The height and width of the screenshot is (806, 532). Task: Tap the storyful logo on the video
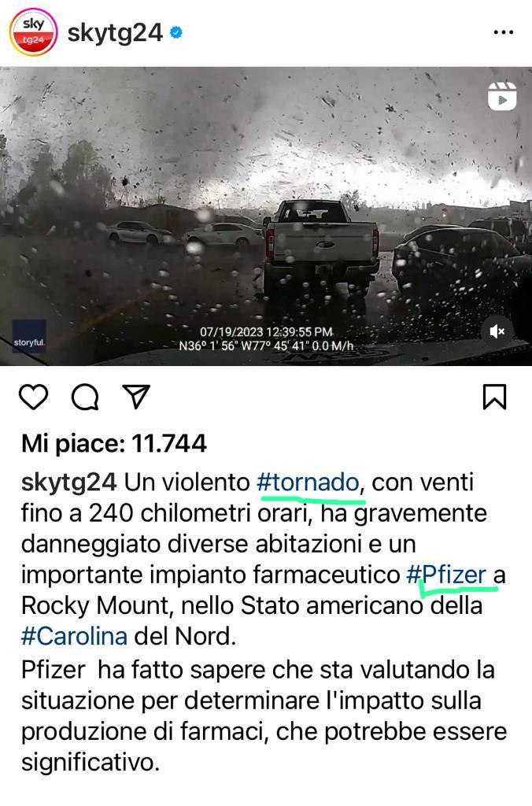coord(29,336)
